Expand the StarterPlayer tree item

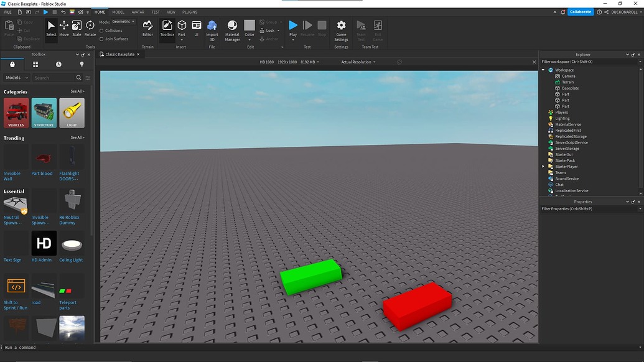click(543, 166)
